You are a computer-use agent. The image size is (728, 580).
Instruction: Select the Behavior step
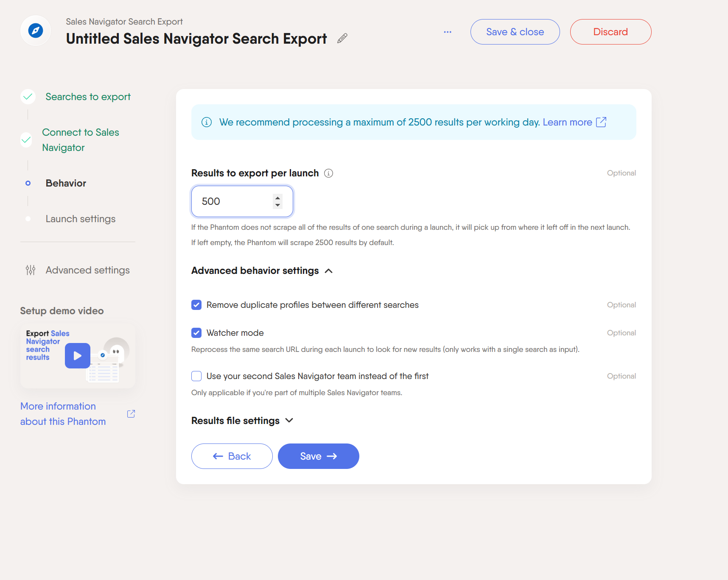coord(66,183)
